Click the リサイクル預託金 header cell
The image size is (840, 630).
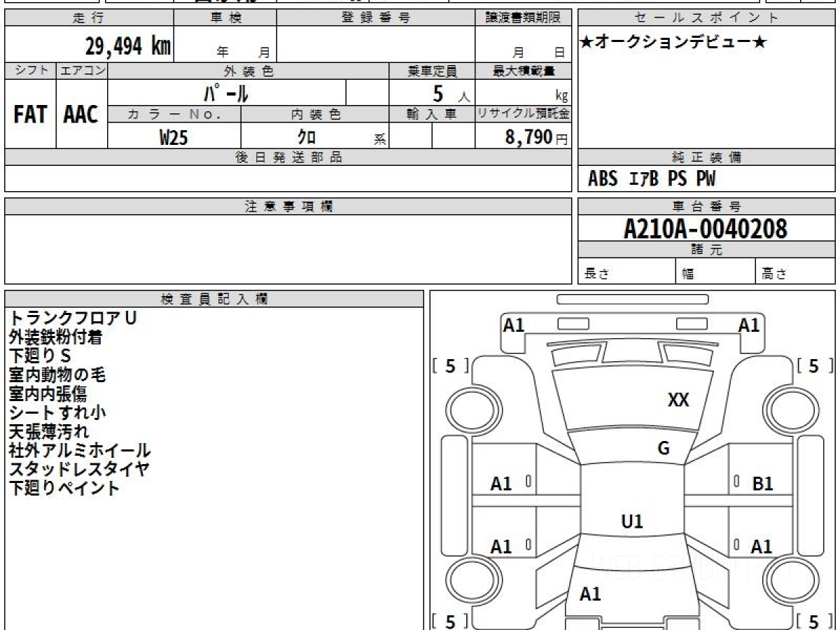coord(523,115)
